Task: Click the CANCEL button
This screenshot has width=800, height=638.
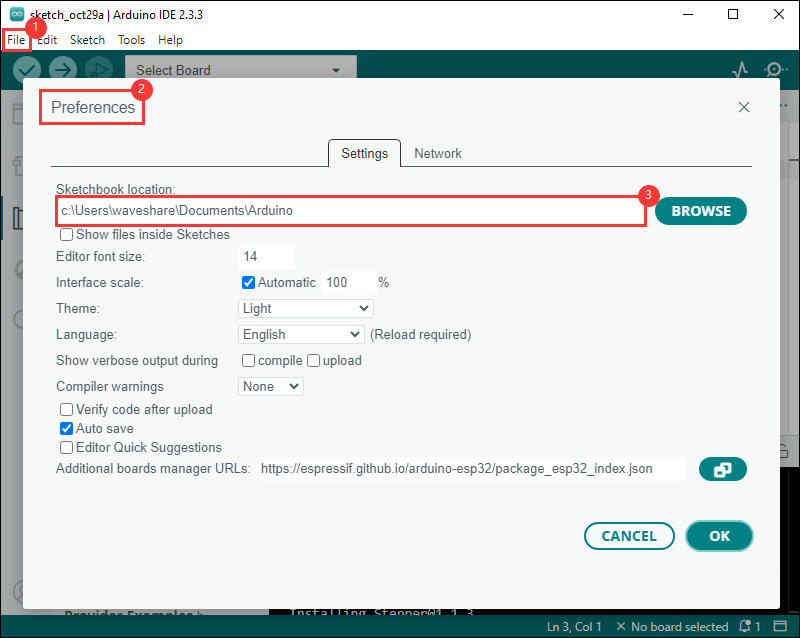Action: 629,536
